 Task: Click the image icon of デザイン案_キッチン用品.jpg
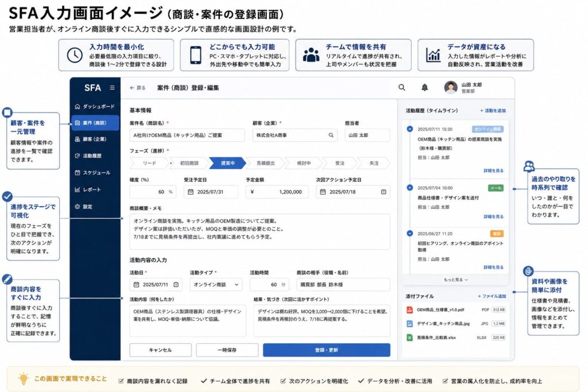click(409, 324)
